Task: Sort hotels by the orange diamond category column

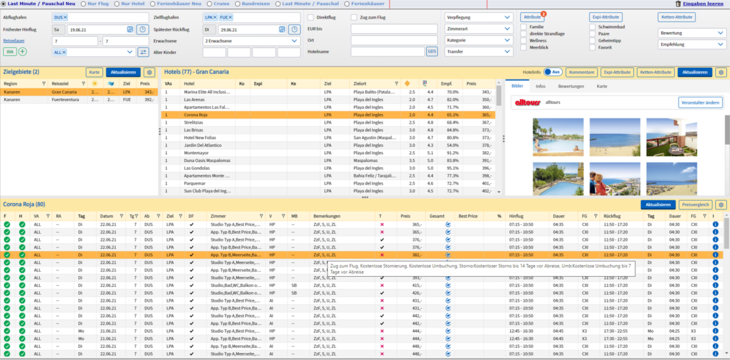Action: coord(407,84)
